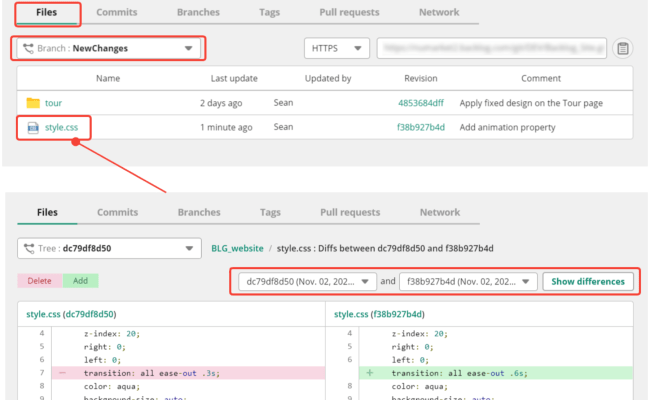Open the Branch: NewChanges dropdown
This screenshot has width=650, height=400.
[x=109, y=48]
